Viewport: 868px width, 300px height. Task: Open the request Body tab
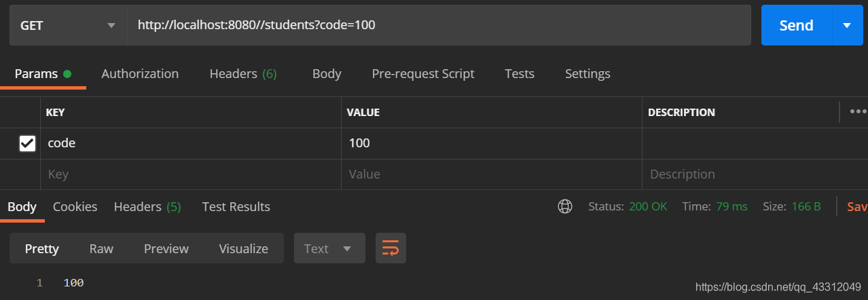[x=327, y=74]
